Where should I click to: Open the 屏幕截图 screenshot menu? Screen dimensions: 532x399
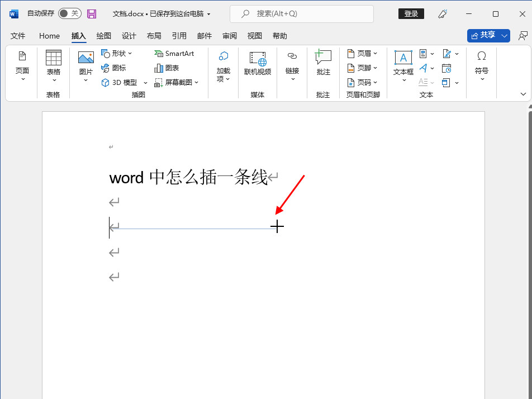[177, 83]
